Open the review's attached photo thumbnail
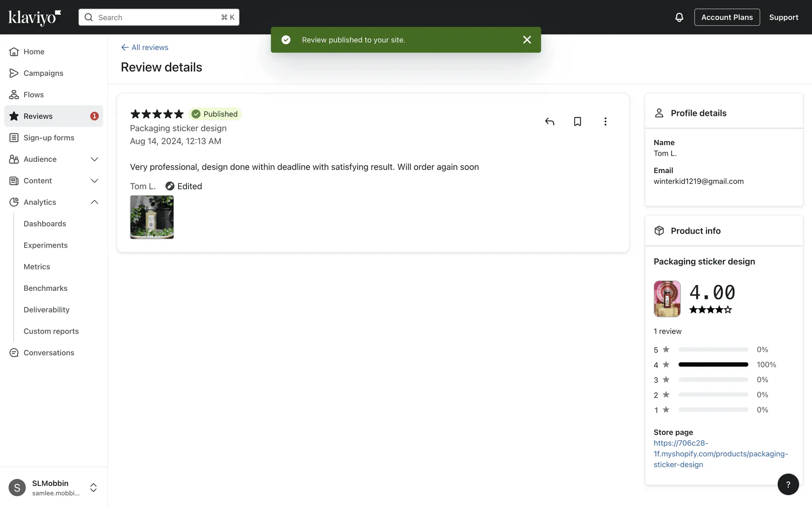This screenshot has height=508, width=812. [152, 217]
